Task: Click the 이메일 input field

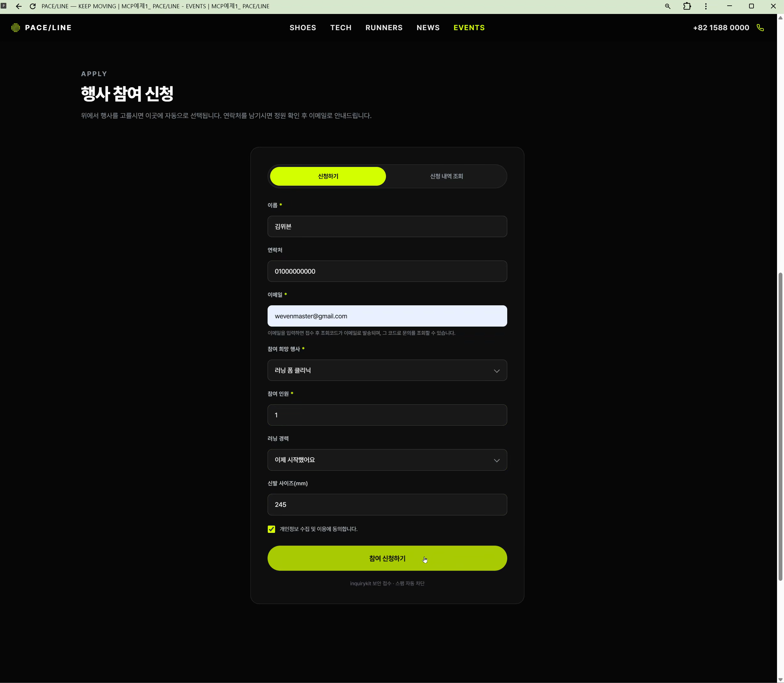Action: click(x=387, y=316)
